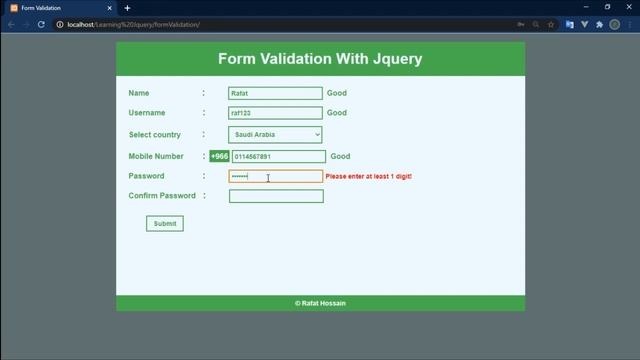Open the saved passwords key icon
The height and width of the screenshot is (360, 640).
(520, 24)
